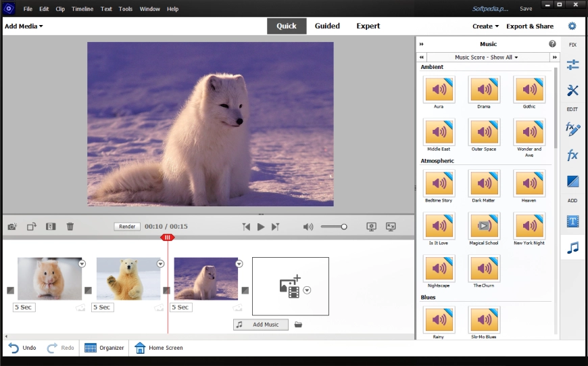This screenshot has height=366, width=588.
Task: Step to next edit point
Action: (276, 227)
